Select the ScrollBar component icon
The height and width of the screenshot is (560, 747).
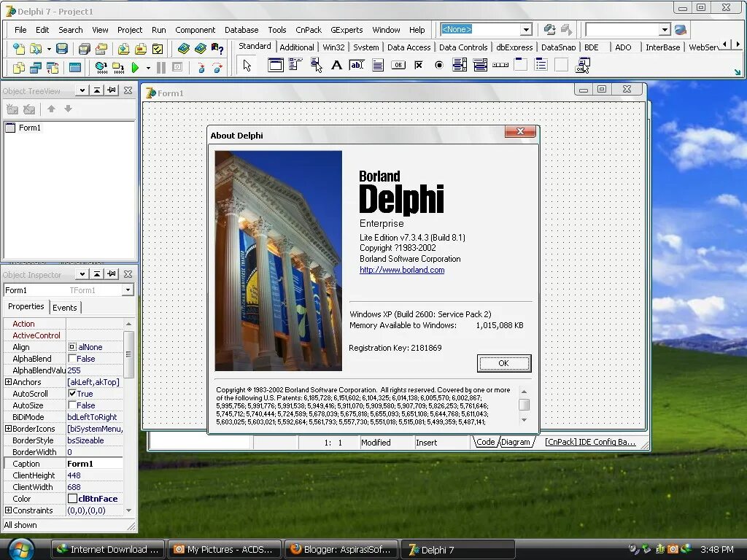[500, 65]
